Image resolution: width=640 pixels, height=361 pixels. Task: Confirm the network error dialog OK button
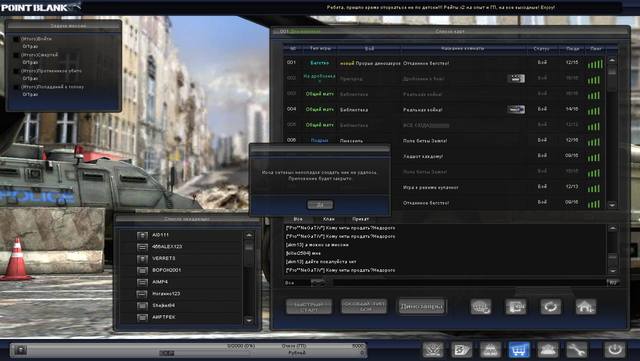pos(320,205)
